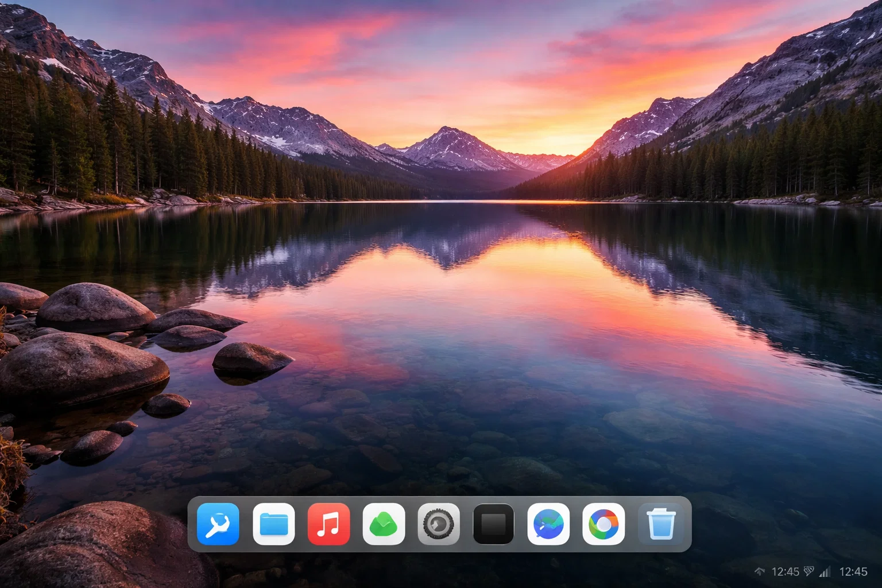The width and height of the screenshot is (882, 588).
Task: Click the shield-shaped tray icon
Action: 808,571
